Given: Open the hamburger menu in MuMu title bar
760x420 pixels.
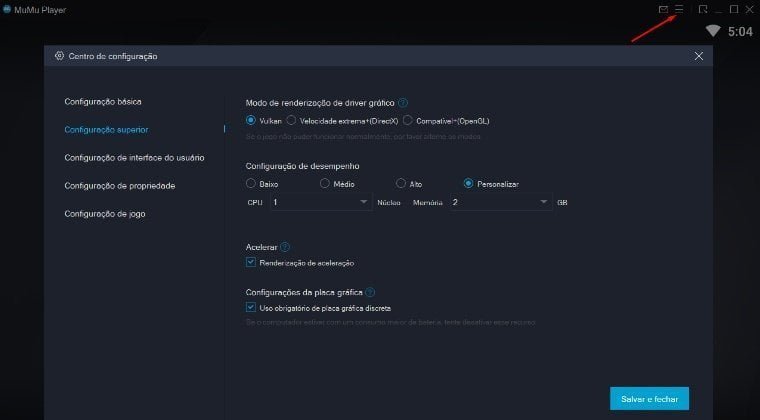Looking at the screenshot, I should 679,9.
